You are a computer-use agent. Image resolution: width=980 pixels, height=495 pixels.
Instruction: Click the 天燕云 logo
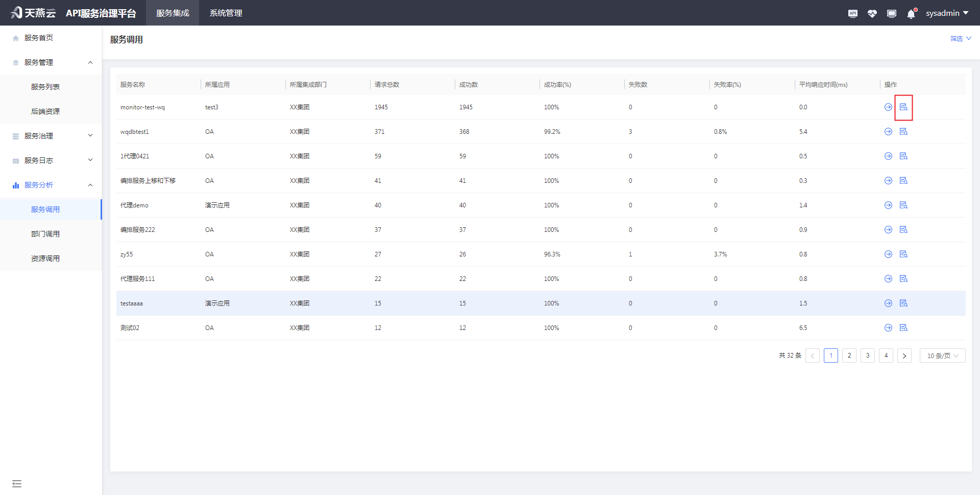[x=33, y=12]
